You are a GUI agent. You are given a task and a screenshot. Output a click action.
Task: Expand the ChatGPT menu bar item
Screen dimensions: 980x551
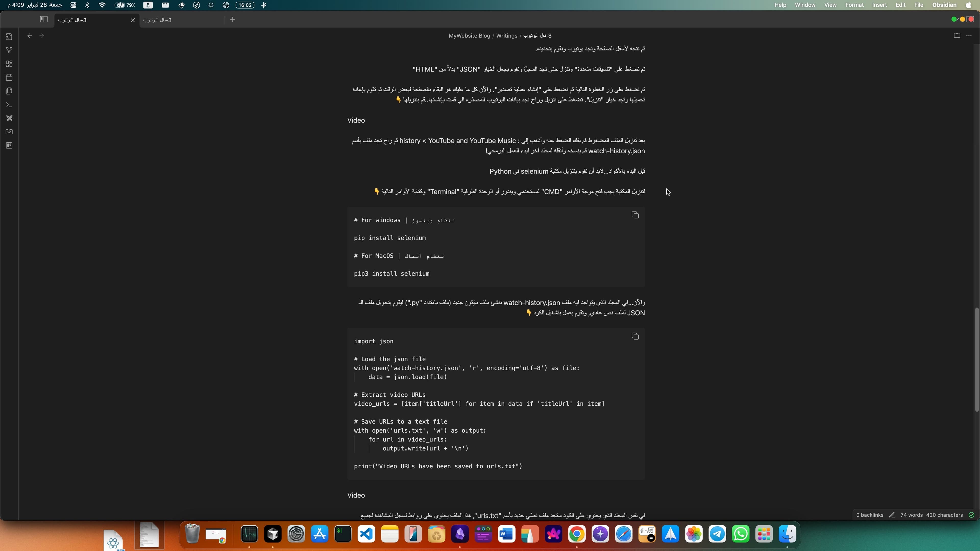(x=226, y=5)
